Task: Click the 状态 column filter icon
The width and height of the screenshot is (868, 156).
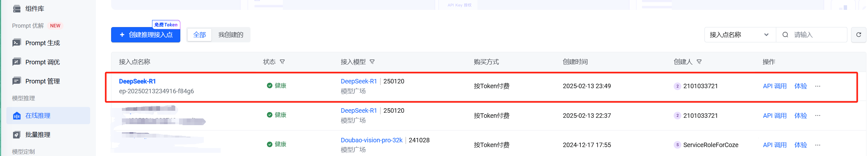Action: coord(282,62)
